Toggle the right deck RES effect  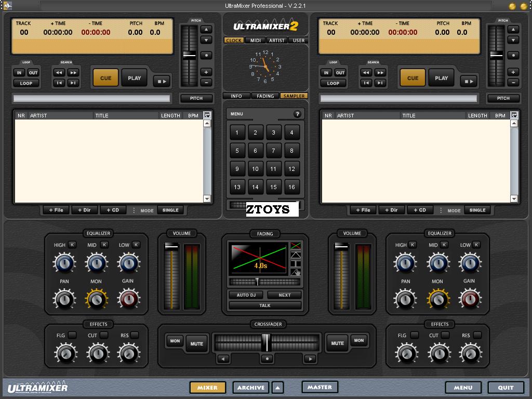tap(477, 335)
